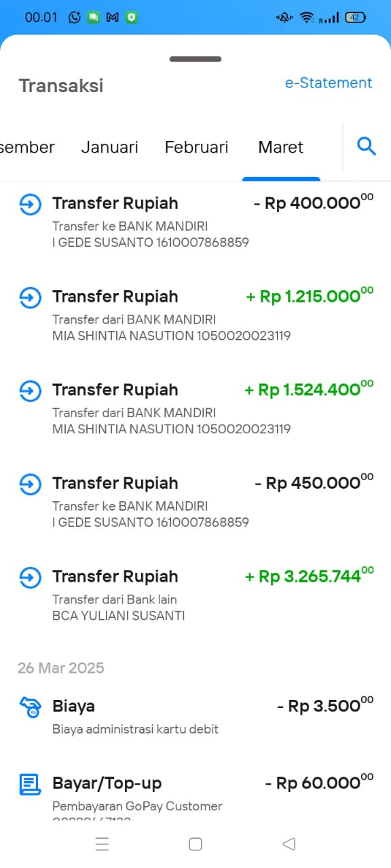Viewport: 391px width, 868px height.
Task: Tap the search magnifier icon
Action: coord(367,146)
